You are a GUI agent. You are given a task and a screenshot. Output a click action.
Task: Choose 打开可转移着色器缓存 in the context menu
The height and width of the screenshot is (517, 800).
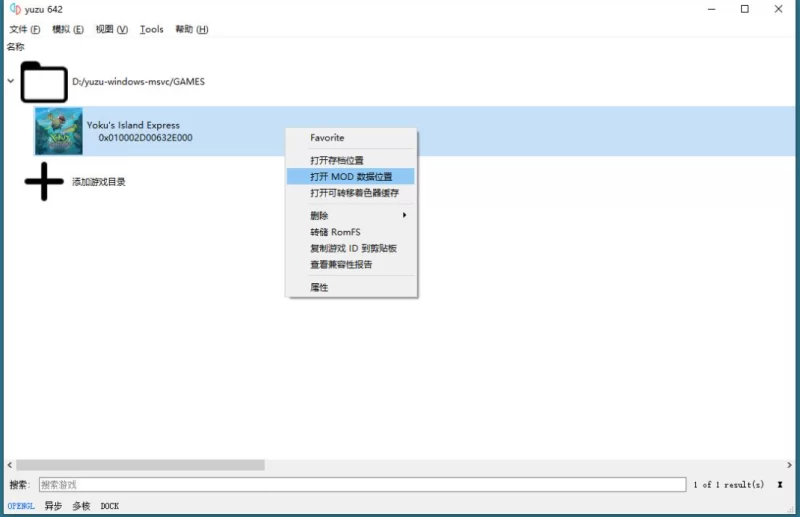pyautogui.click(x=351, y=193)
